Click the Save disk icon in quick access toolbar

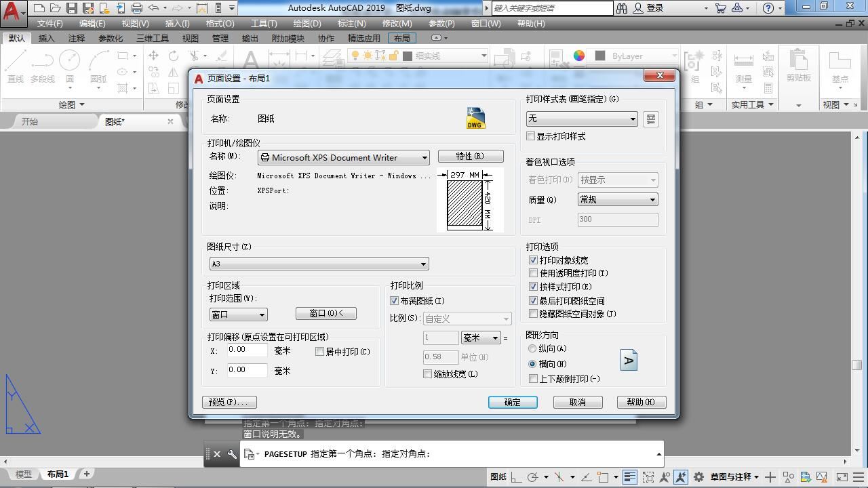71,8
